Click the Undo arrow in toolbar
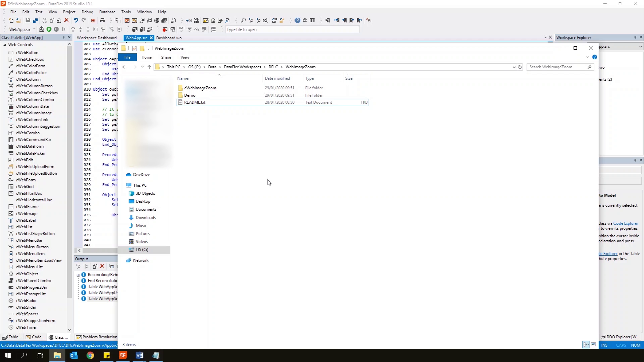Viewport: 644px width, 362px height. coord(76,20)
